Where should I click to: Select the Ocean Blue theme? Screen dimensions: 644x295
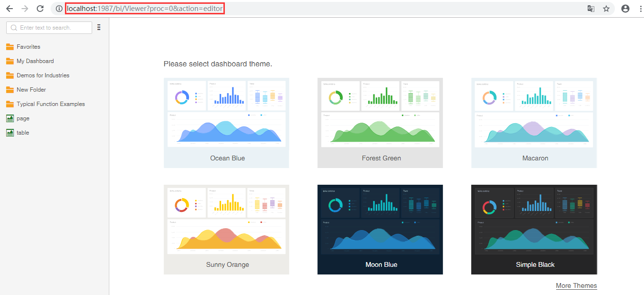(226, 123)
